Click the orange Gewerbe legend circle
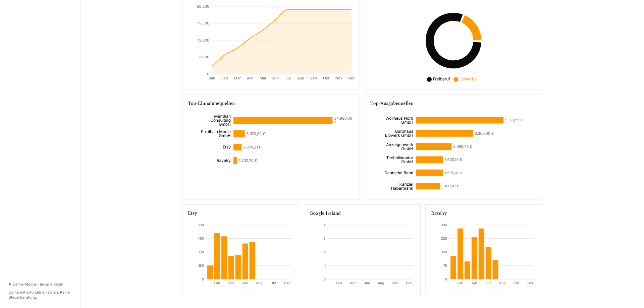Image resolution: width=644 pixels, height=308 pixels. (456, 79)
